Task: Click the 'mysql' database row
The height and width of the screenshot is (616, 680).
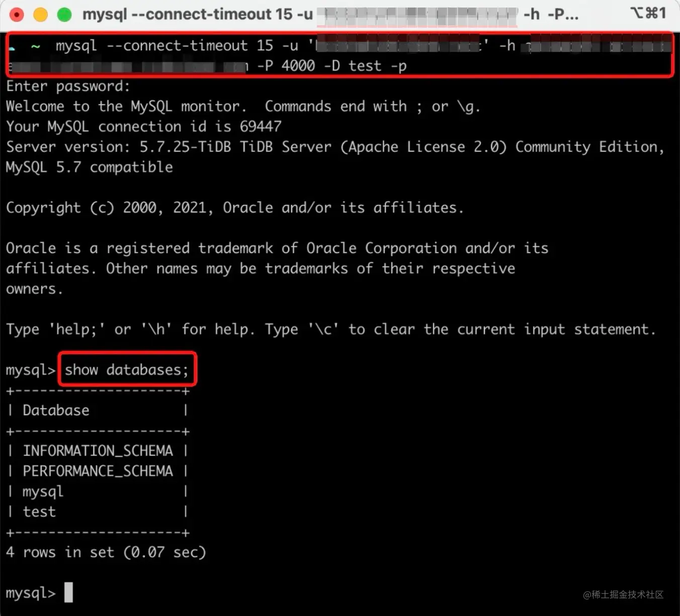Action: (x=98, y=492)
